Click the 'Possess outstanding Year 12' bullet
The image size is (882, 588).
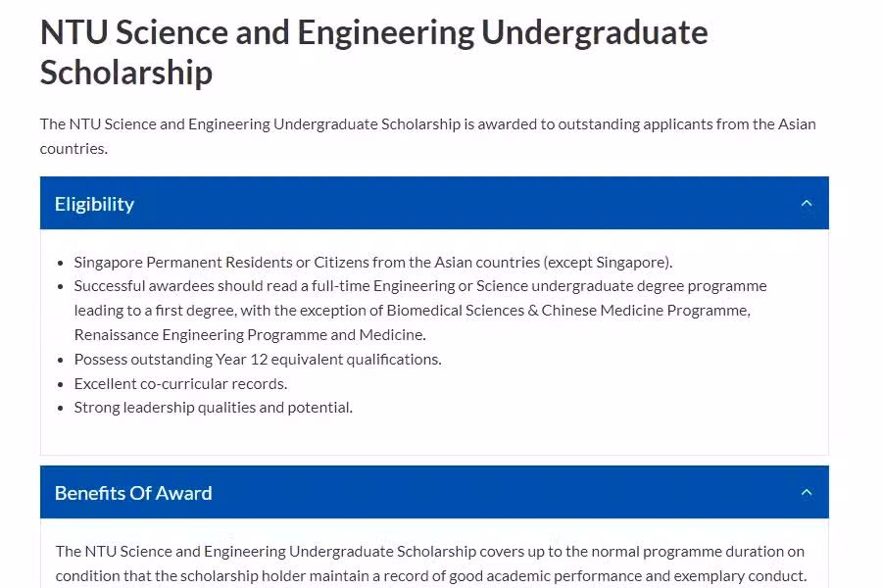(x=258, y=359)
